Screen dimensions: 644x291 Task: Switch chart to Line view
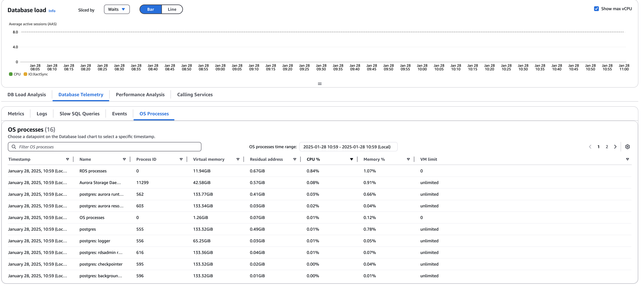click(x=172, y=9)
